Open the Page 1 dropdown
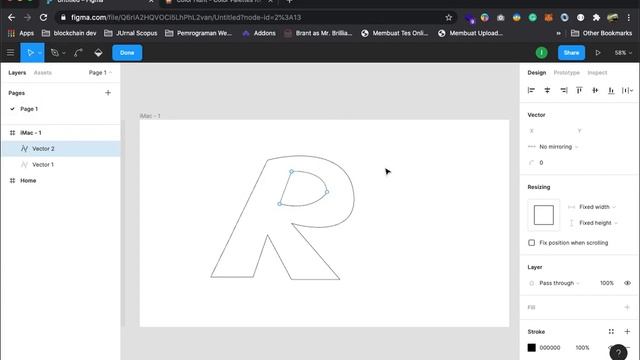 (x=100, y=73)
